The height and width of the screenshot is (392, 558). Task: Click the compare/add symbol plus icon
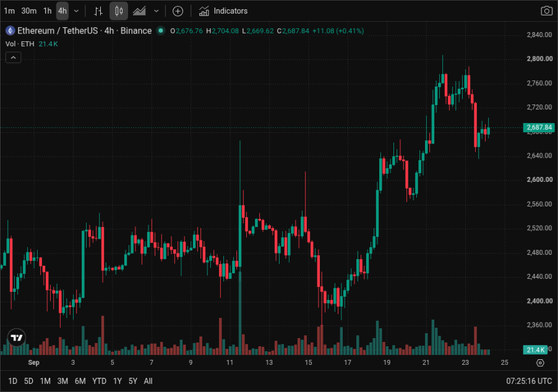[177, 11]
